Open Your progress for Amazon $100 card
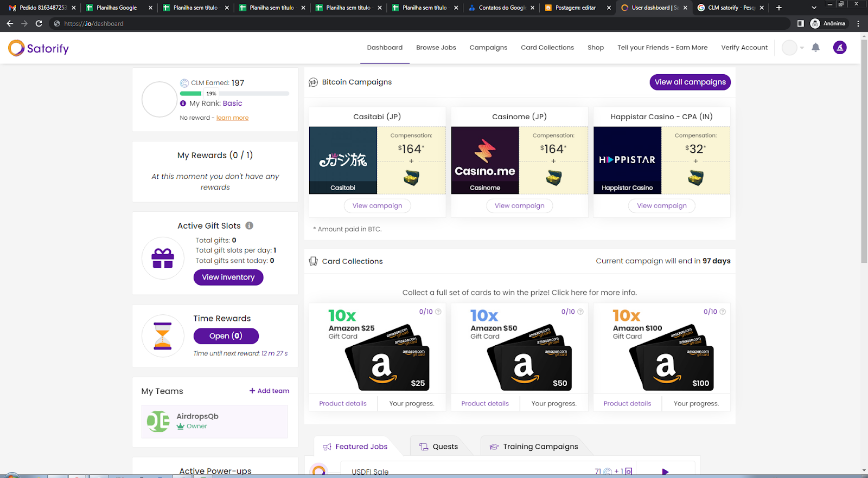The width and height of the screenshot is (868, 478). [696, 404]
